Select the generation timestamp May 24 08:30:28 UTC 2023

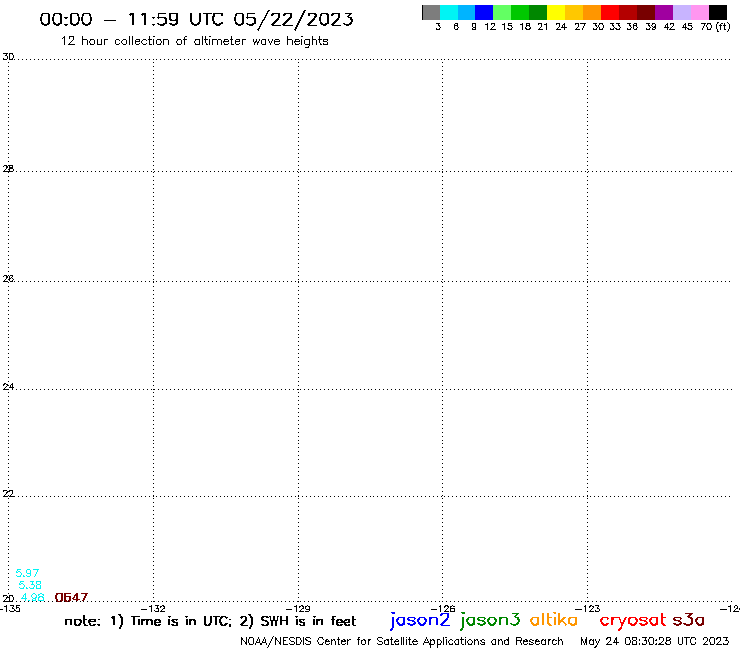pos(654,641)
